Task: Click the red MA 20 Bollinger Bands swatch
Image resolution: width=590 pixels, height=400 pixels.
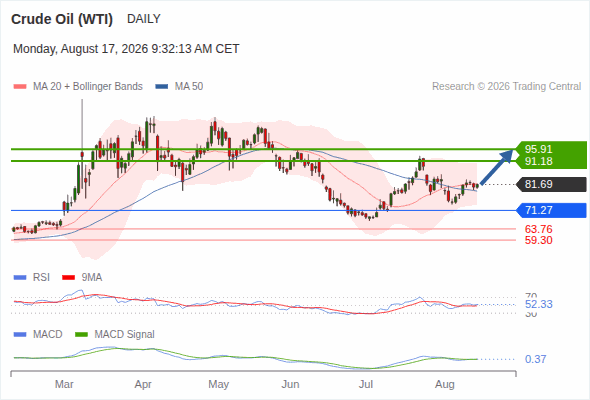Action: pyautogui.click(x=20, y=87)
